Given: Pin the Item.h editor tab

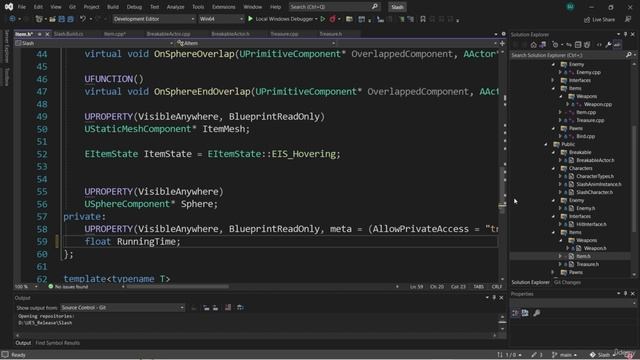Looking at the screenshot, I should pos(40,34).
